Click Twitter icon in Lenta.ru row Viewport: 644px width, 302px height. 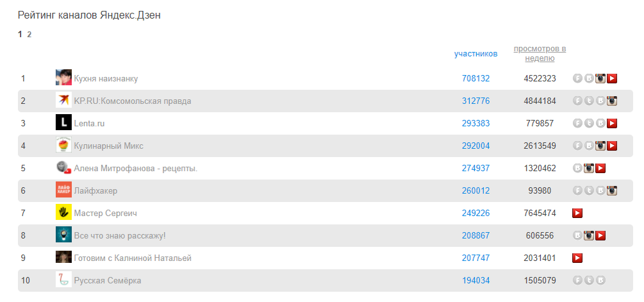coord(589,123)
